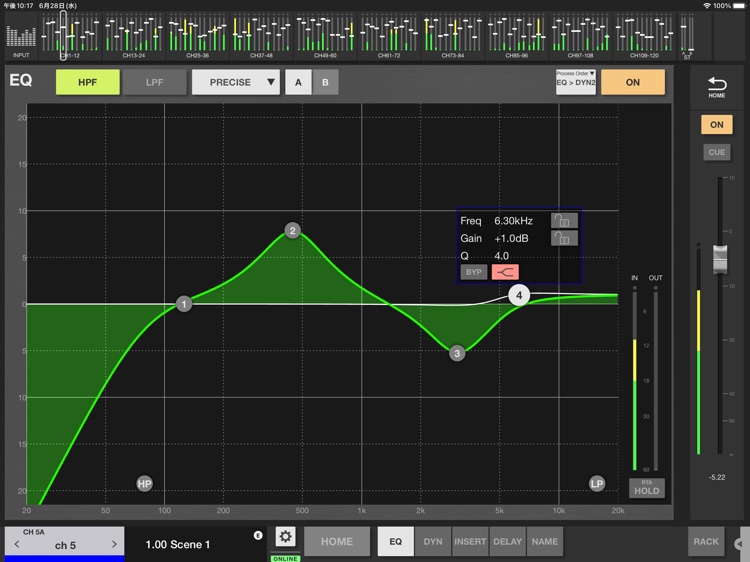The height and width of the screenshot is (562, 750).
Task: Bypass band 4 with BYP
Action: tap(474, 272)
